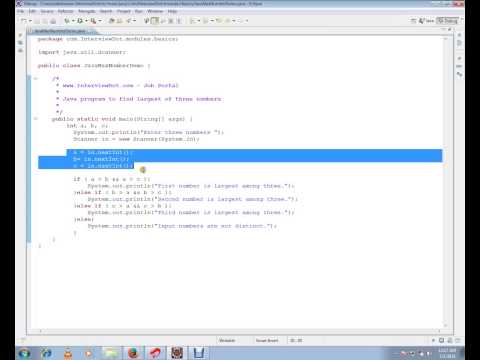This screenshot has height=360, width=480.
Task: Click the Open Perspective icon
Action: point(413,21)
